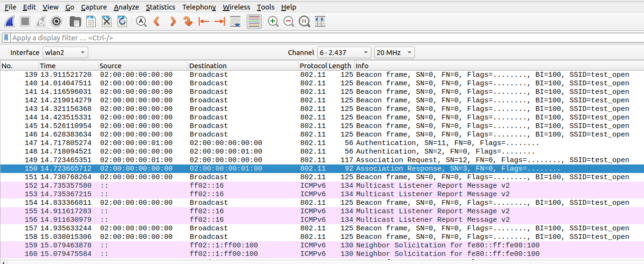
Task: Open a capture file via folder icon
Action: point(75,21)
